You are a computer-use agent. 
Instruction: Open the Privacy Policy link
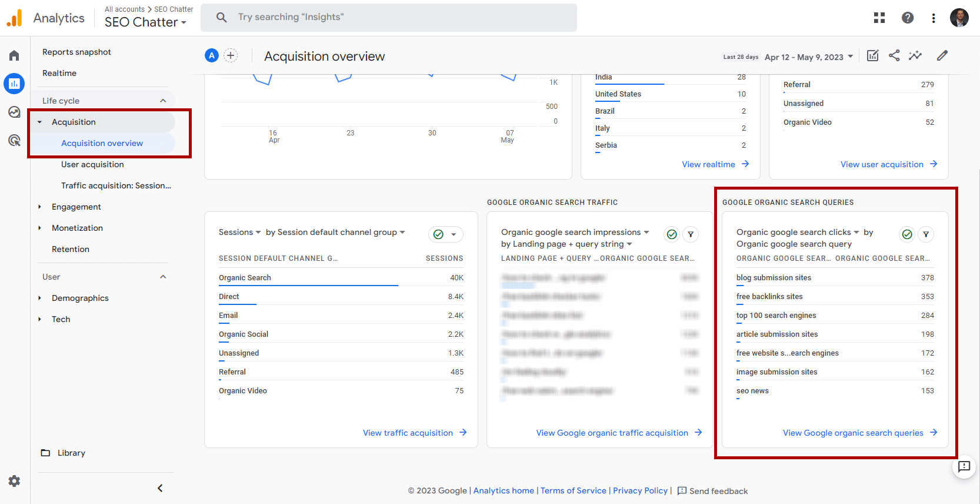[x=640, y=490]
